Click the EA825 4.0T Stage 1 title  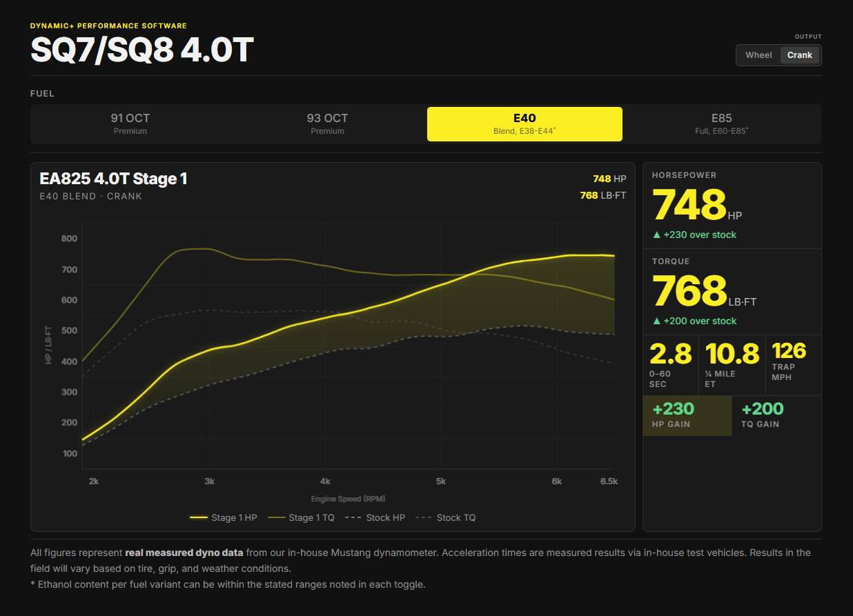coord(113,179)
